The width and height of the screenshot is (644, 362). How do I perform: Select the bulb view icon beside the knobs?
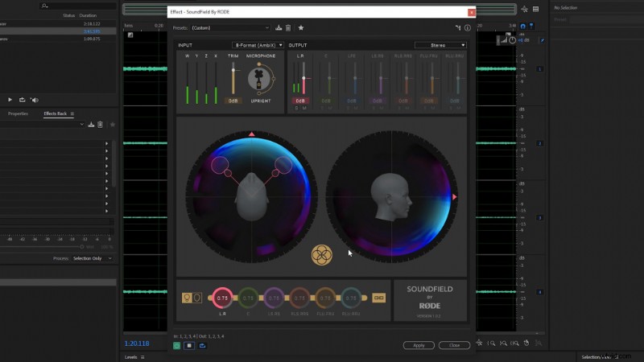187,298
